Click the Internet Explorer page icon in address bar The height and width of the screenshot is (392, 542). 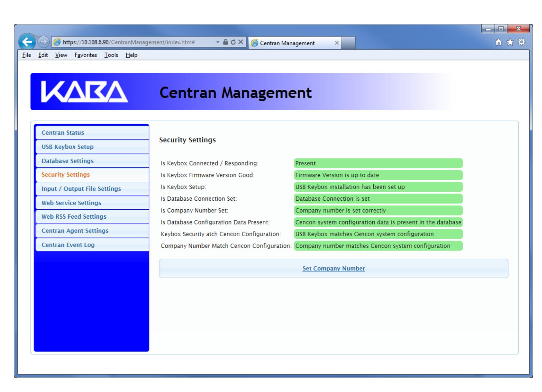[x=57, y=43]
